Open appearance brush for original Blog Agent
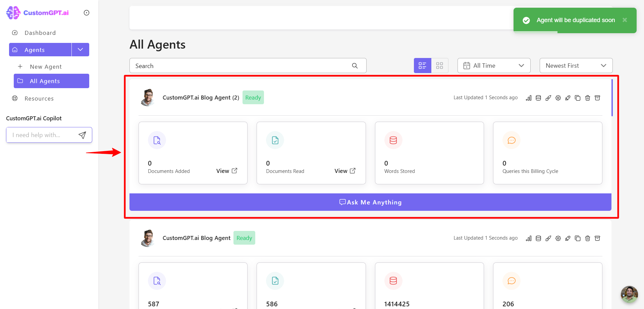The image size is (644, 309). (x=548, y=238)
